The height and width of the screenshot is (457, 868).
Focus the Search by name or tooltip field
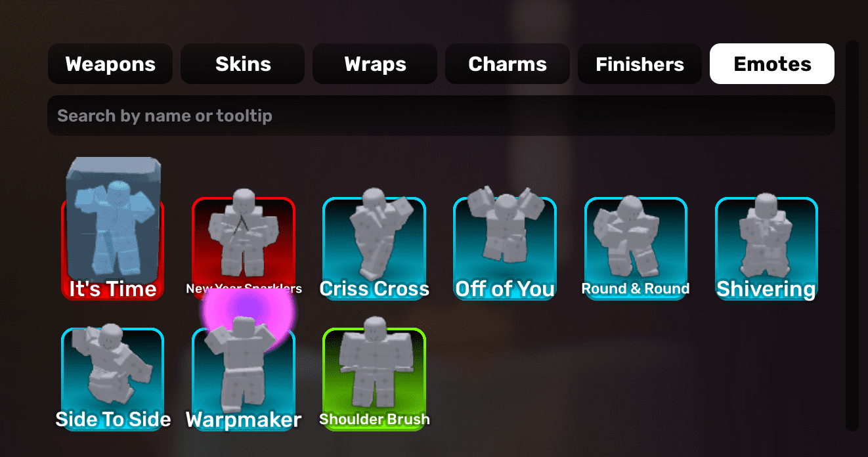(441, 116)
